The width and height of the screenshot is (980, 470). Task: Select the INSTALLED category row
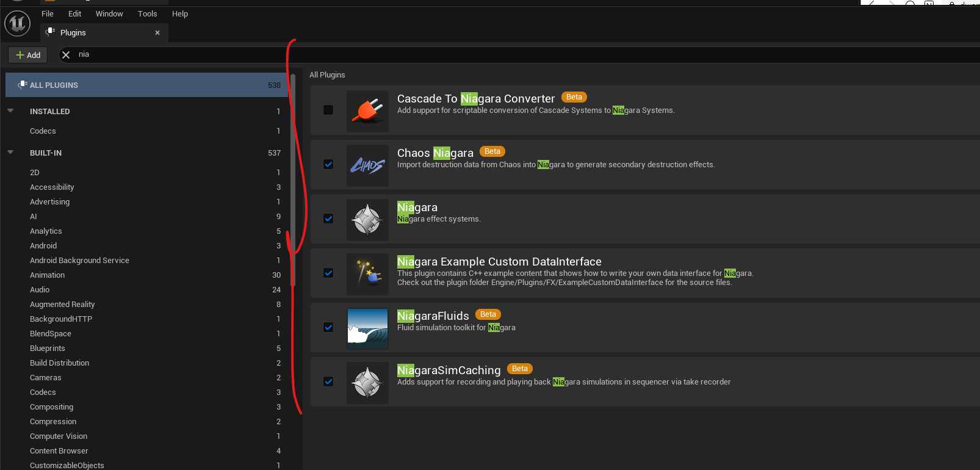point(146,111)
